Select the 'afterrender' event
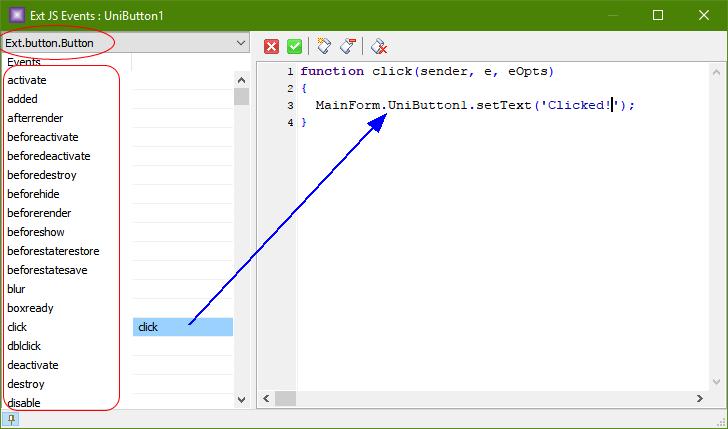Image resolution: width=728 pixels, height=429 pixels. (31, 118)
